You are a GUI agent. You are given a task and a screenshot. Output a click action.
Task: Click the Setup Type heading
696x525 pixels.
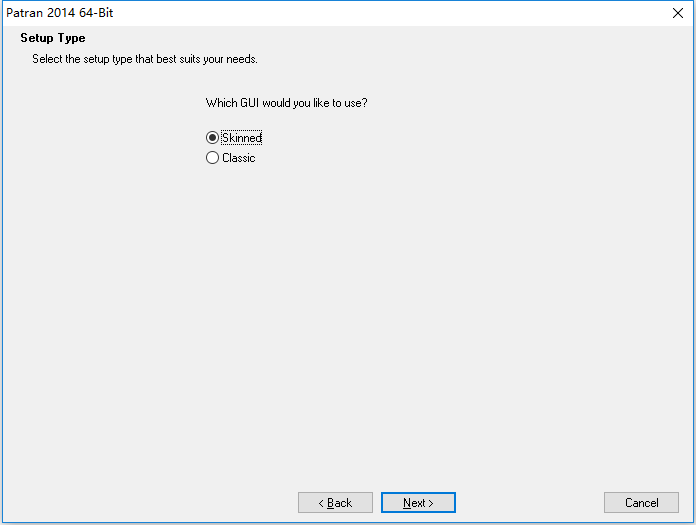click(53, 38)
